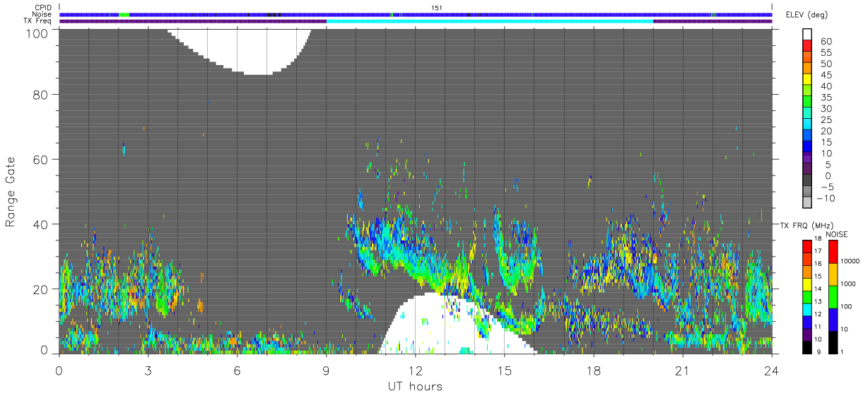
Task: Click the '45' label on ELEV colorbar
Action: click(x=826, y=75)
